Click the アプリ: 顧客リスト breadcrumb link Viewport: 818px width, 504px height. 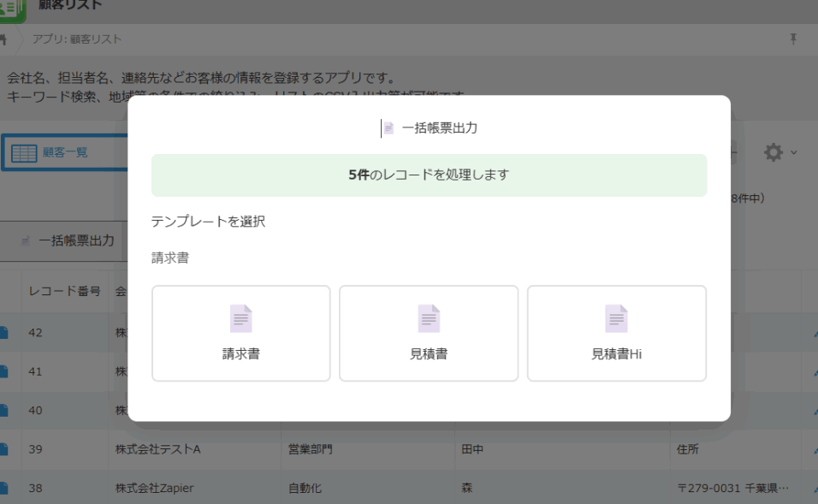pos(77,39)
